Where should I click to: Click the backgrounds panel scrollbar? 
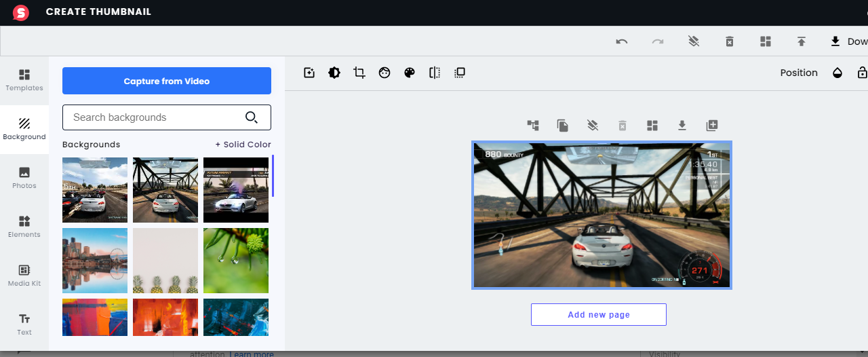[x=273, y=176]
